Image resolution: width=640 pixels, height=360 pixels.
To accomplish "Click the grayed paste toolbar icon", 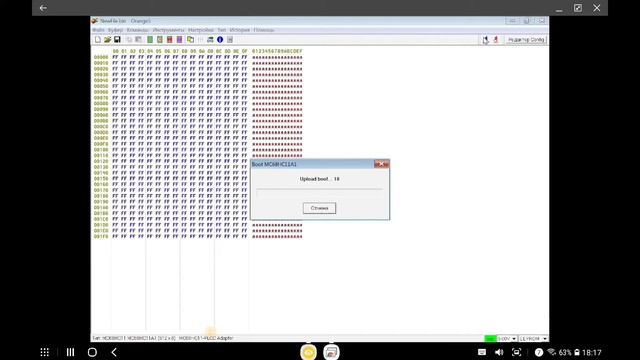I will pyautogui.click(x=138, y=40).
